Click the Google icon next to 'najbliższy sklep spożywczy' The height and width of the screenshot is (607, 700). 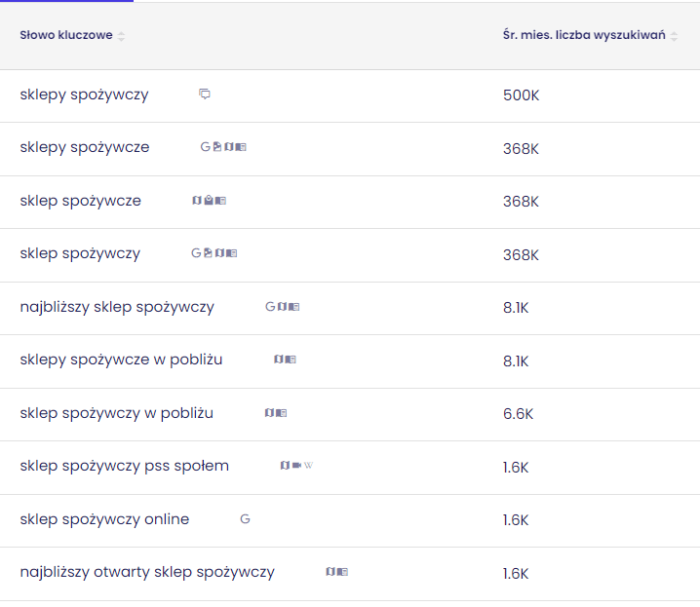click(x=270, y=307)
